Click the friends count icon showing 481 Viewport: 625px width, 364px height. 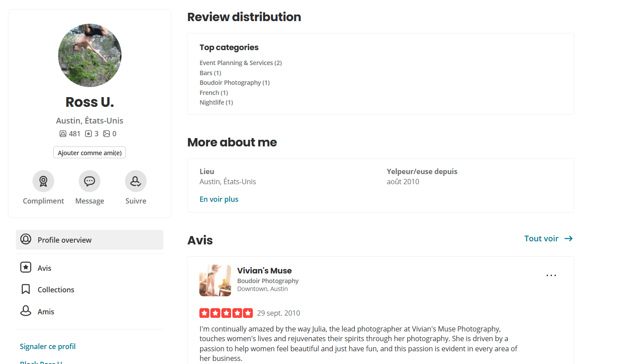(x=62, y=134)
